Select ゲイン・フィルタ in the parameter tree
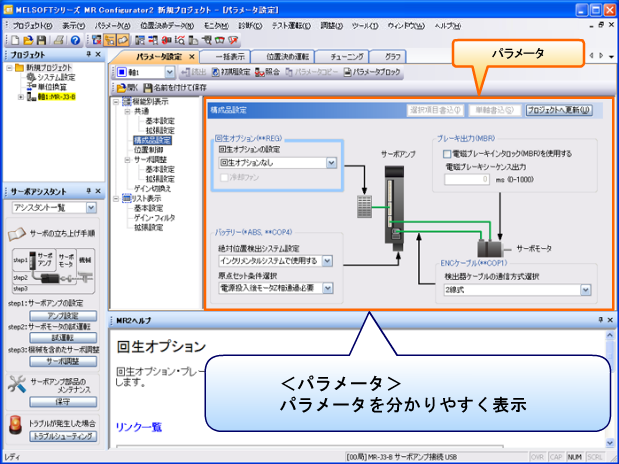619x464 pixels. point(156,217)
